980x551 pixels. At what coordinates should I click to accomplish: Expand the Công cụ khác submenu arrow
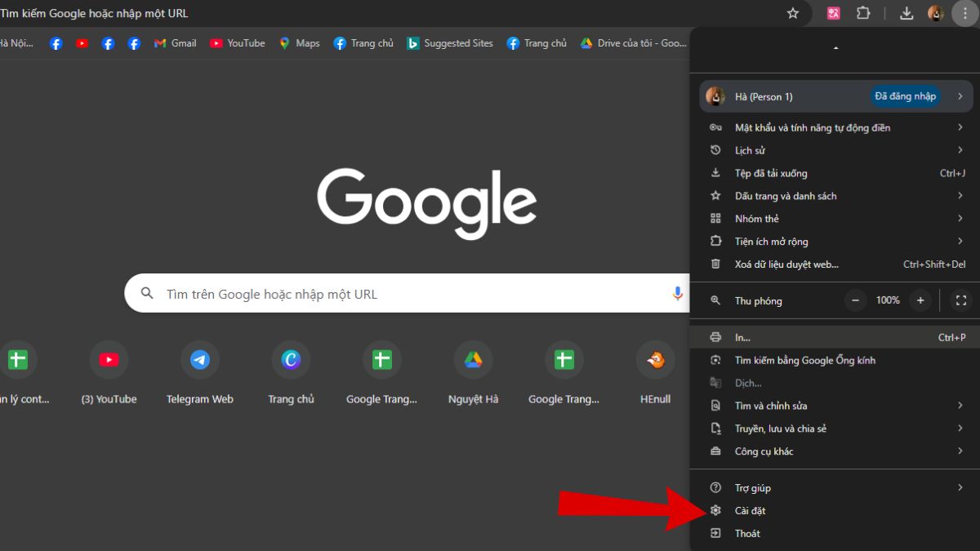click(960, 451)
